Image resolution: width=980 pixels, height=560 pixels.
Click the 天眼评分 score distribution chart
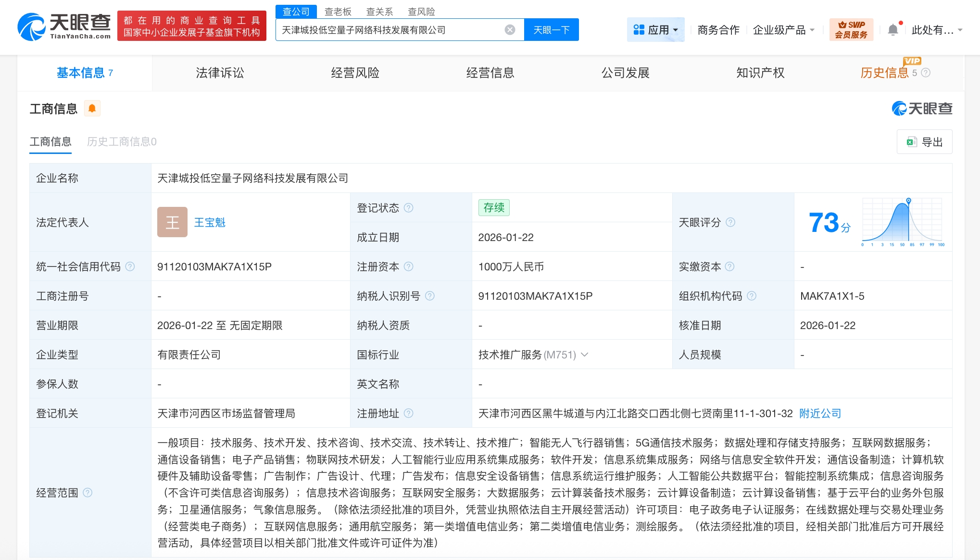902,221
